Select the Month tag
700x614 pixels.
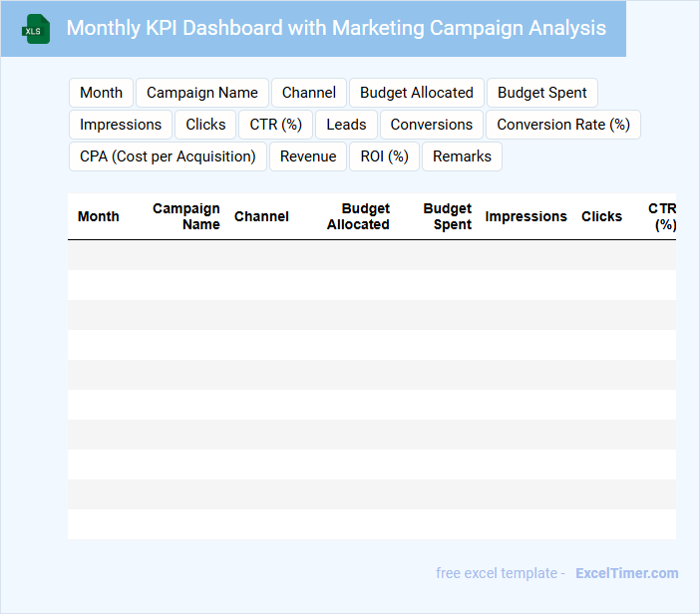click(101, 93)
